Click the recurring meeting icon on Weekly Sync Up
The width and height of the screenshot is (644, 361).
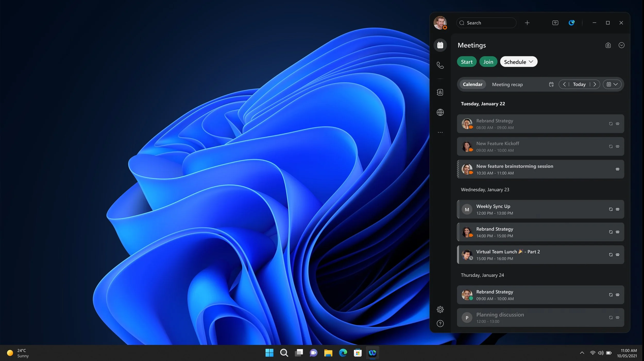point(611,209)
